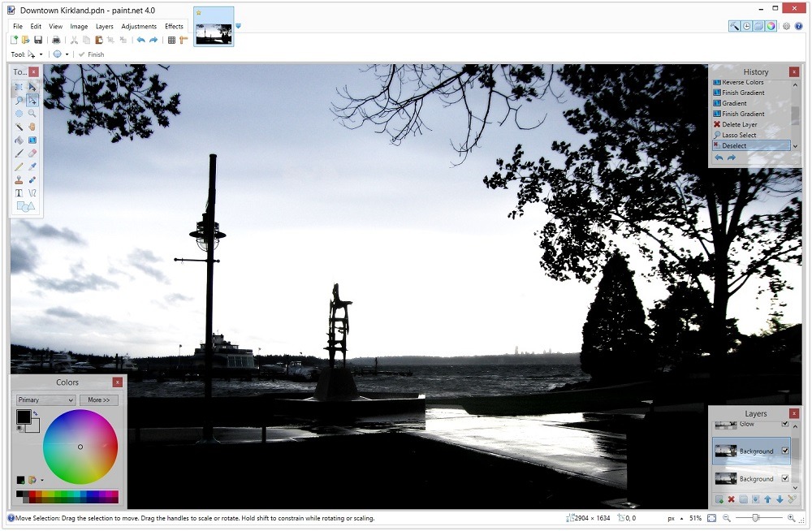Open the Crop to Selection toolbar icon
This screenshot has height=531, width=812.
(x=110, y=39)
